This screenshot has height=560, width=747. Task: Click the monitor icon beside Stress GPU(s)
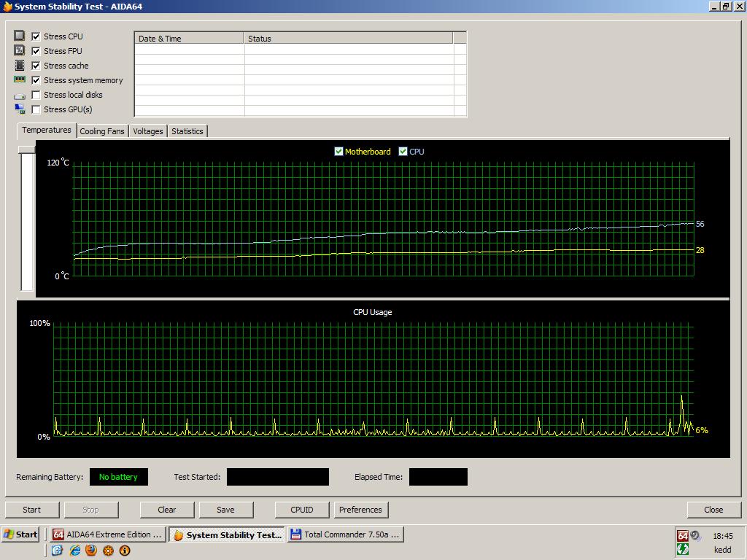(20, 109)
